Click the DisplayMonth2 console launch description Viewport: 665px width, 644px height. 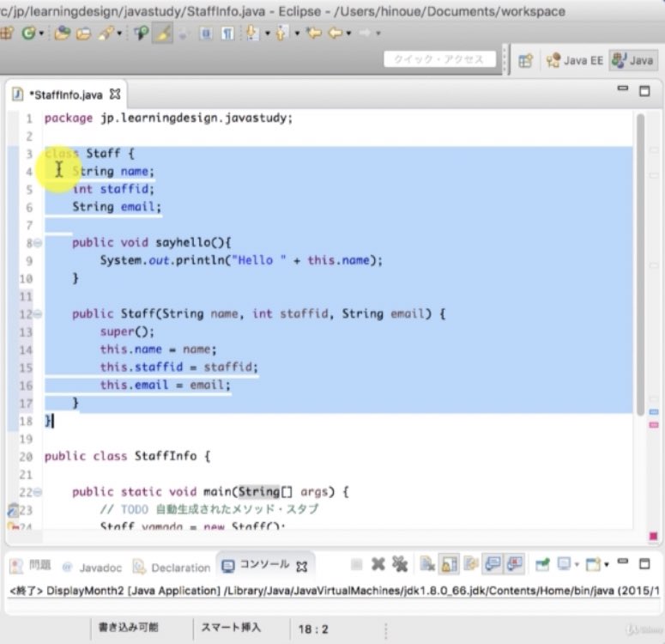335,591
